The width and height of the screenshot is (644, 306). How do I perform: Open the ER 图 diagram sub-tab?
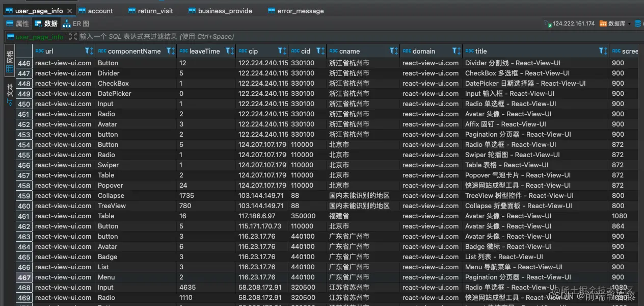(x=76, y=23)
